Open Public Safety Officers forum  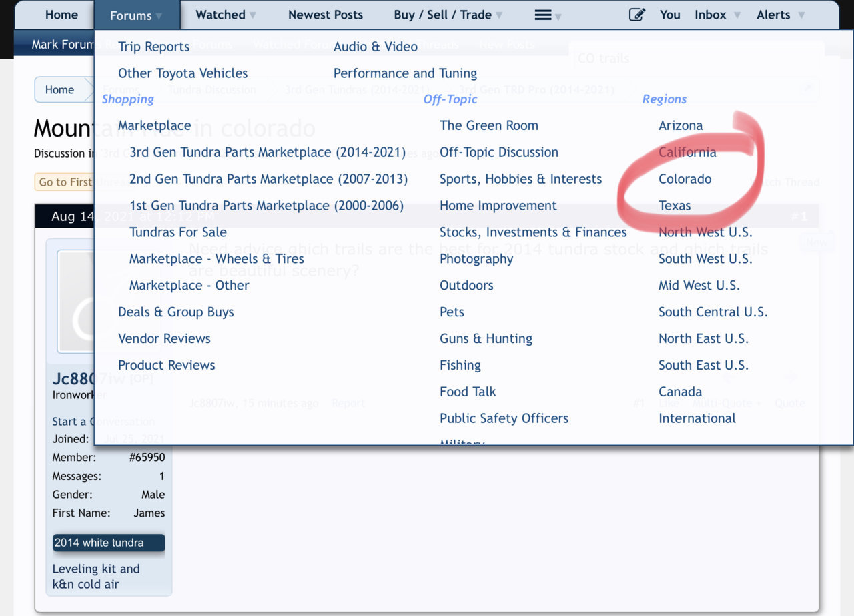tap(504, 419)
